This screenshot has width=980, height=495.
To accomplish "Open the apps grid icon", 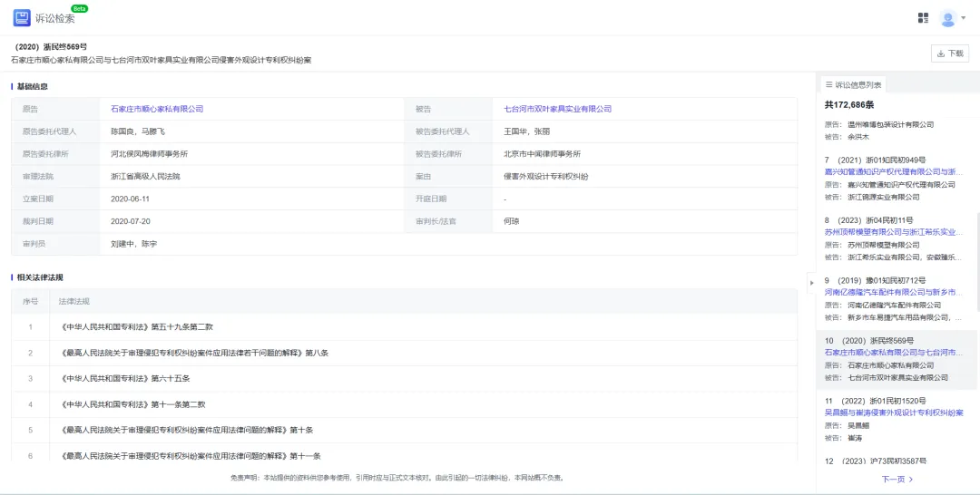I will [923, 17].
